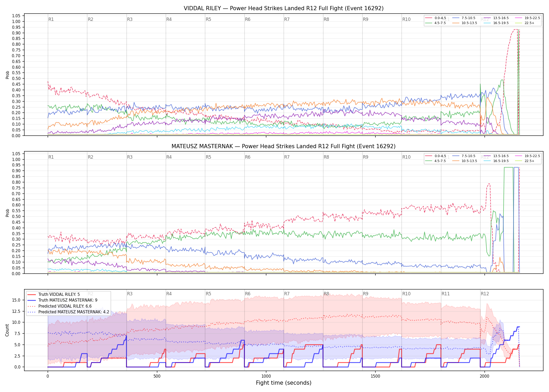Screen dimensions: 549x392
Task: Click the R5 round marker in Riley chart
Action: tap(208, 19)
